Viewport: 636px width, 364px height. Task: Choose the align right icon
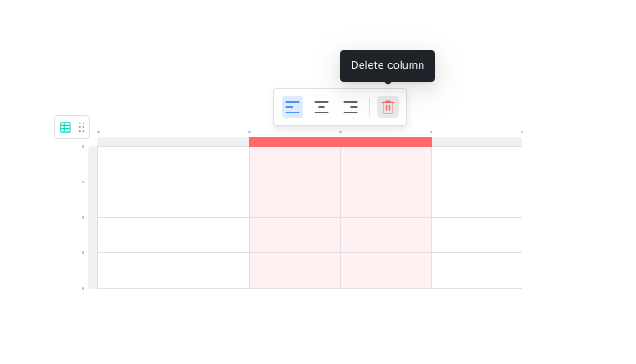click(x=351, y=107)
